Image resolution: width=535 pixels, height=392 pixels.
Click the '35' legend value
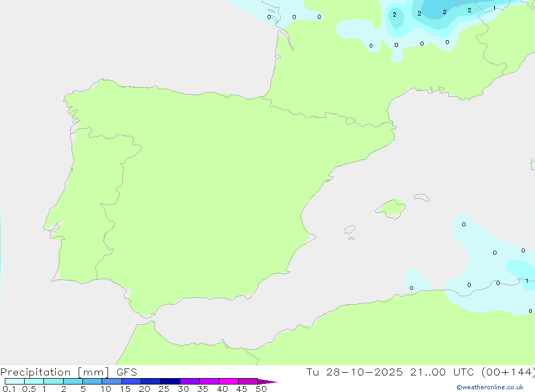click(x=203, y=389)
